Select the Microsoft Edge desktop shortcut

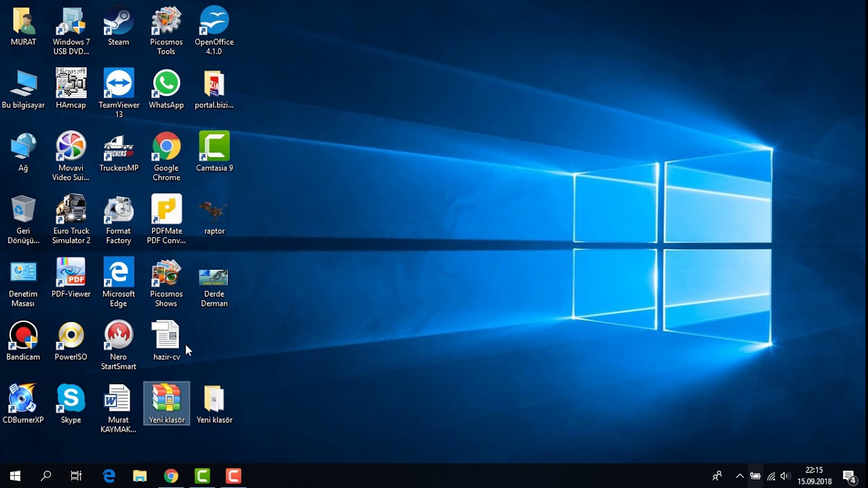(x=119, y=283)
